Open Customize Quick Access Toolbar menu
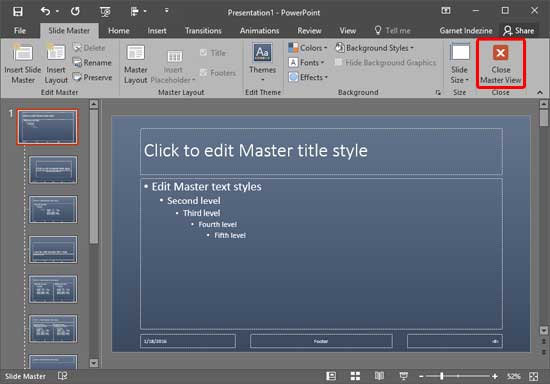The image size is (550, 384). [167, 11]
